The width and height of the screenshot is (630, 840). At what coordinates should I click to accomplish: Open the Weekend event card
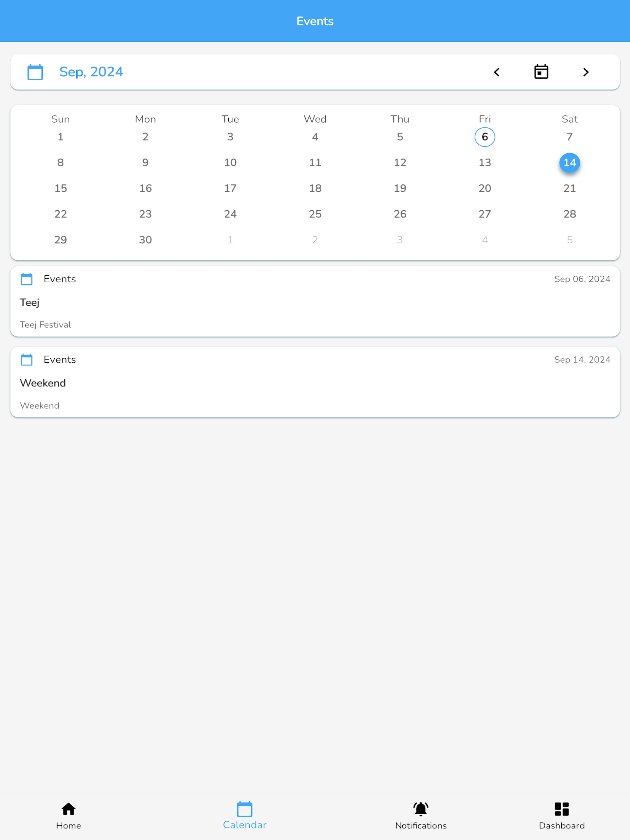tap(315, 382)
